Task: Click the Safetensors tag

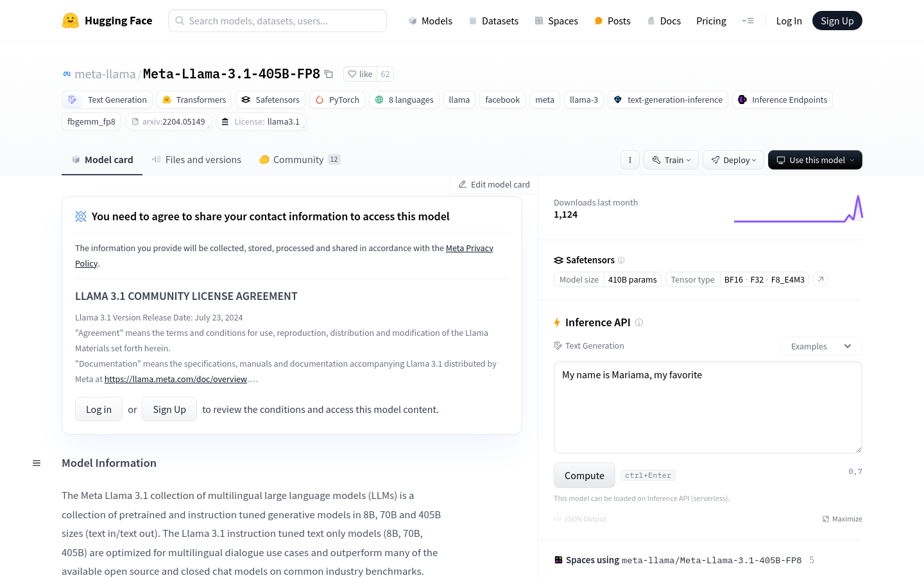Action: coord(271,100)
